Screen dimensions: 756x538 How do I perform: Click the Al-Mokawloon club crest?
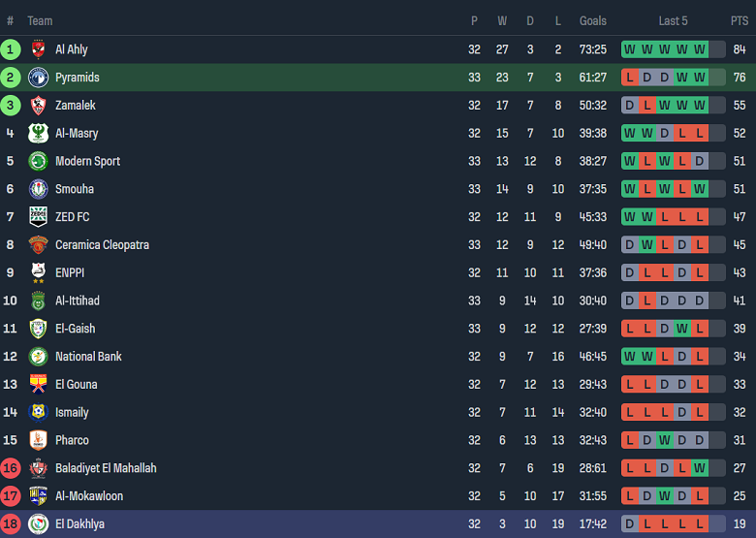[x=38, y=496]
